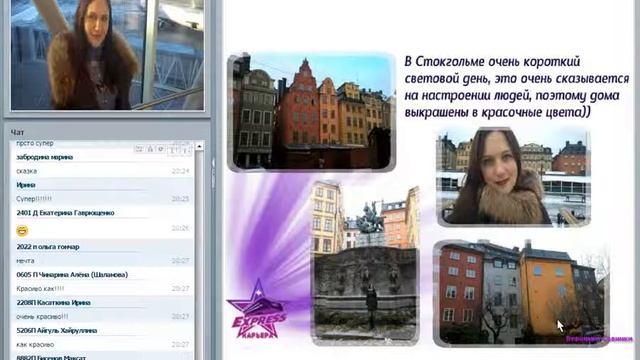640x360 pixels.
Task: Select chat message "очень красиво!!!"
Action: pyautogui.click(x=42, y=316)
